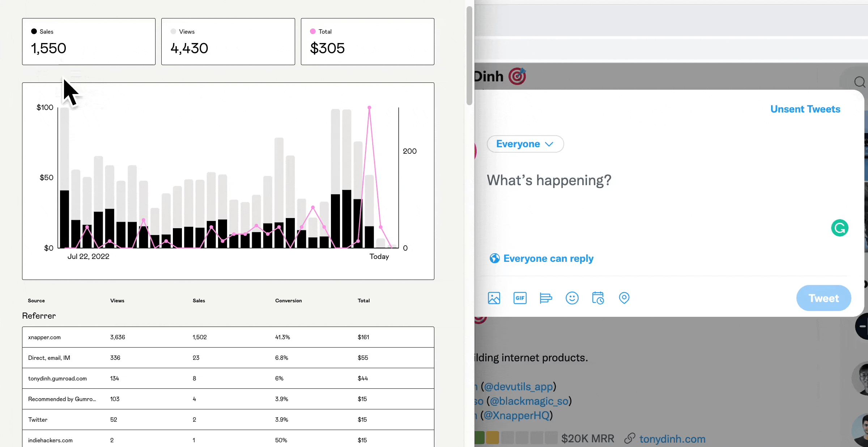The image size is (868, 447).
Task: Click the green Grammarly icon
Action: 839,228
